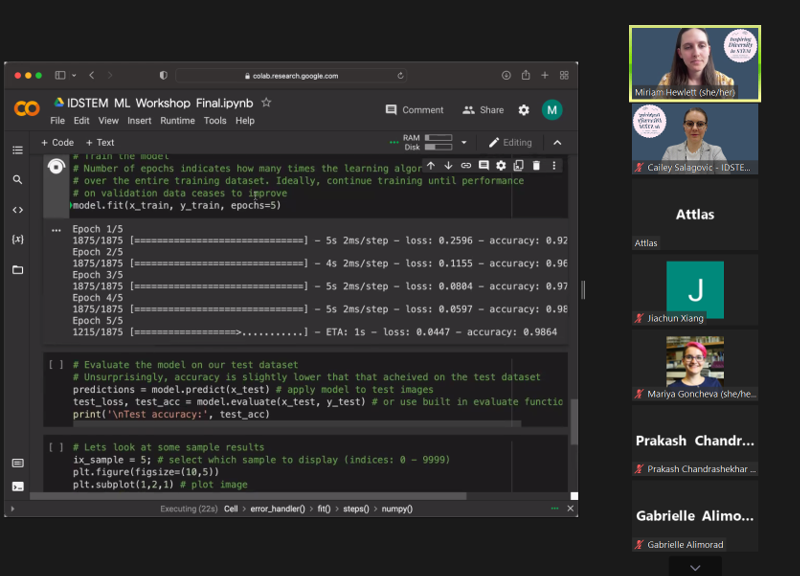Image resolution: width=800 pixels, height=576 pixels.
Task: Open the Help menu
Action: (x=245, y=121)
